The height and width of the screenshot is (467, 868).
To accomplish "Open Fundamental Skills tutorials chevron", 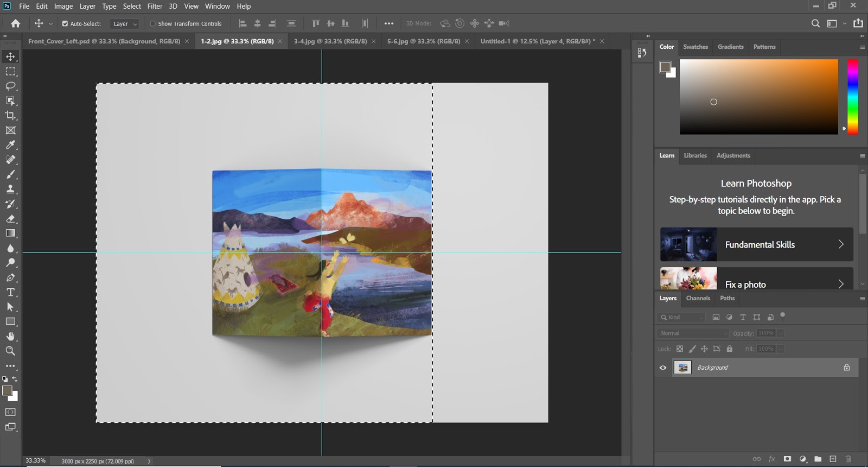I will (x=841, y=244).
